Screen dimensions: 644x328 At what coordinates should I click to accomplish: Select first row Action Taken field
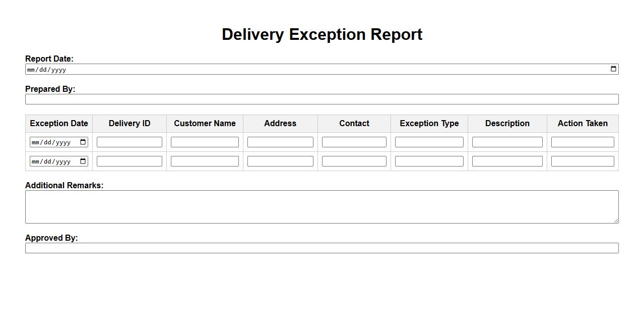pos(583,142)
